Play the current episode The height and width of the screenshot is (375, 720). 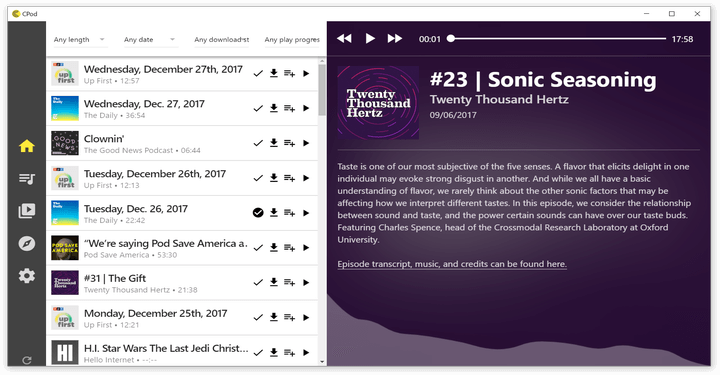370,39
